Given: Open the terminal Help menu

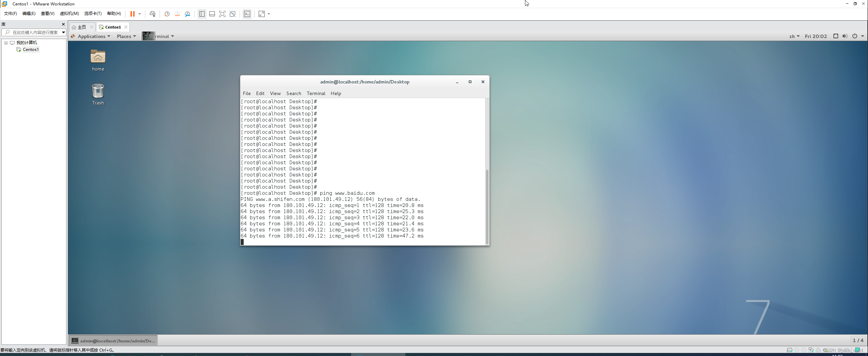Looking at the screenshot, I should [x=336, y=93].
